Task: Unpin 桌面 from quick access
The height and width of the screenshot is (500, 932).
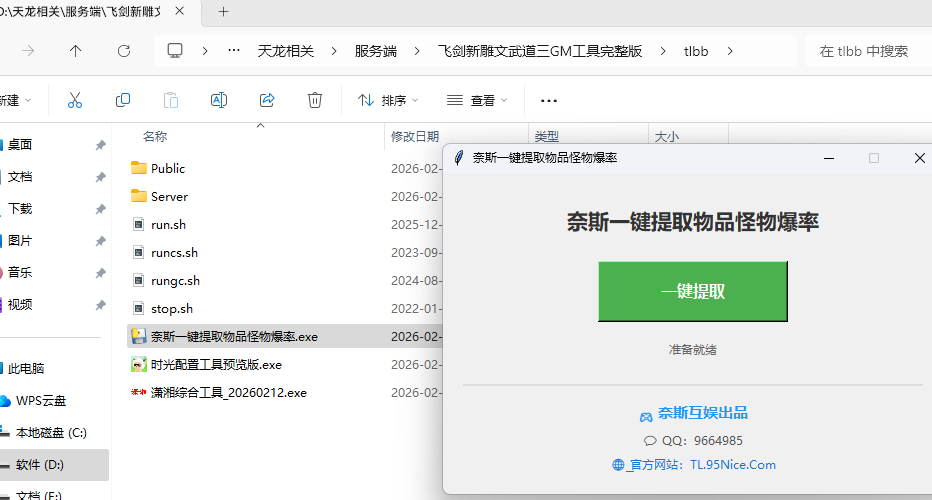Action: tap(100, 145)
